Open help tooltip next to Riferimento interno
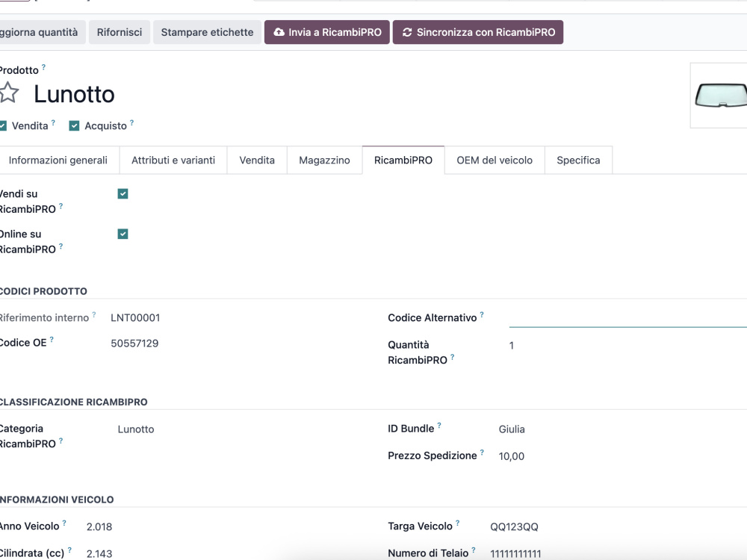747x560 pixels. (x=94, y=315)
